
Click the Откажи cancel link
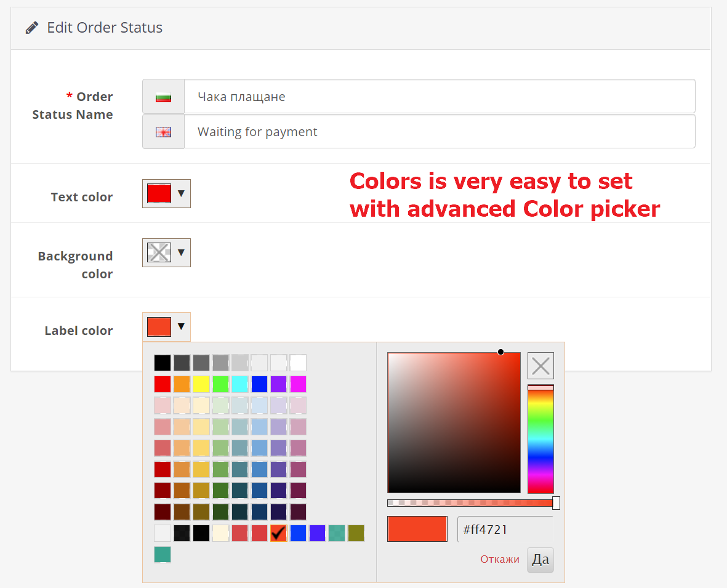point(500,560)
